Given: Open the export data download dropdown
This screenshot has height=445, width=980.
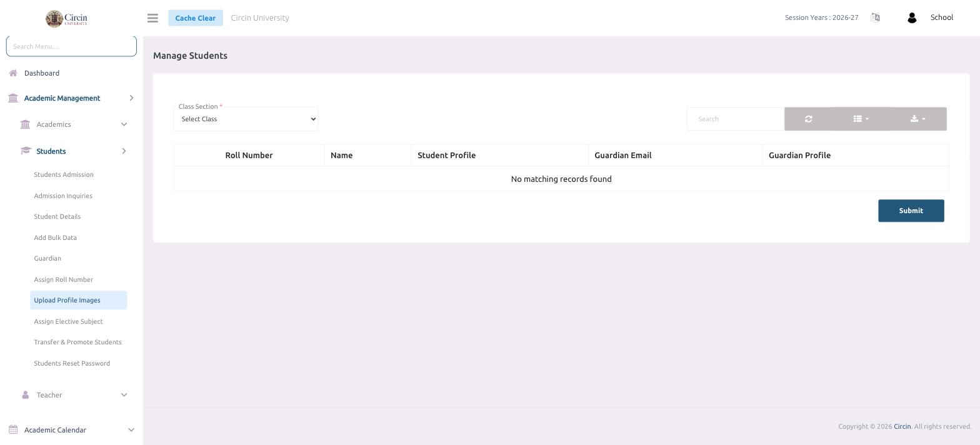Looking at the screenshot, I should pos(918,119).
